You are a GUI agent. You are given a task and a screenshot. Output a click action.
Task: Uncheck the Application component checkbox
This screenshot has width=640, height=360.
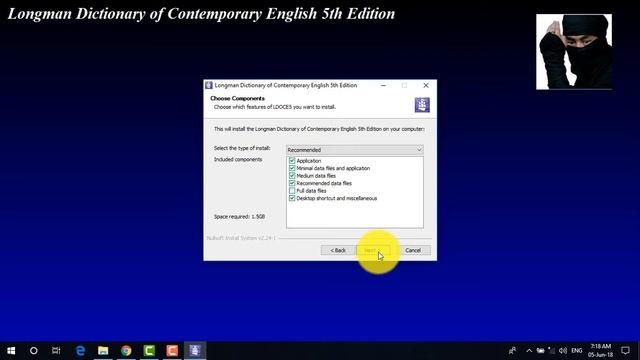coord(292,161)
